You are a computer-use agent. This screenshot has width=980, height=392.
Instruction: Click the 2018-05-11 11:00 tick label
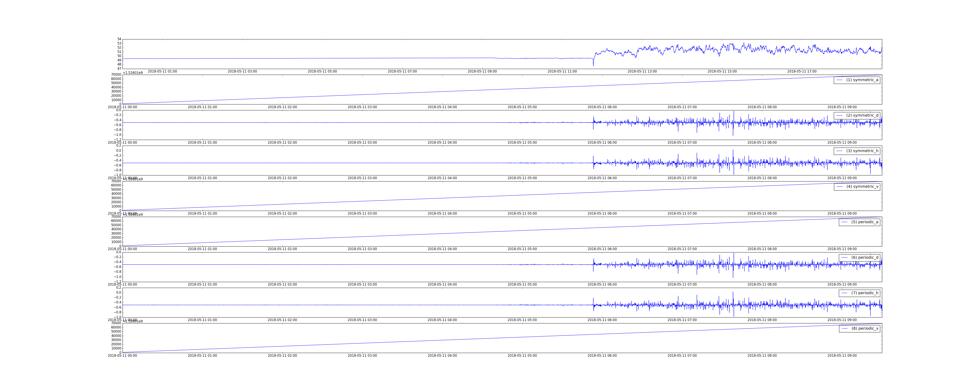tap(562, 71)
